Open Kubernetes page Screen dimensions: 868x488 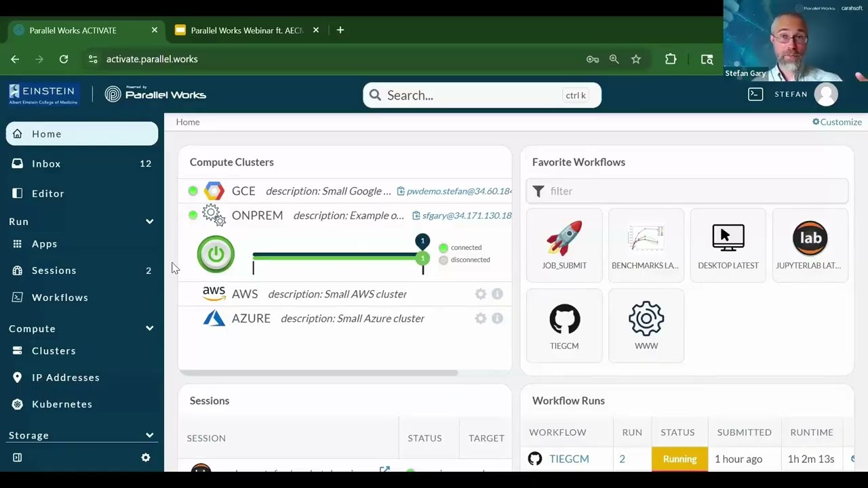[82, 404]
